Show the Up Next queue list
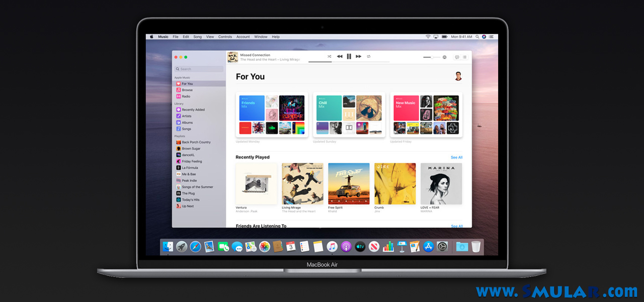 point(464,57)
